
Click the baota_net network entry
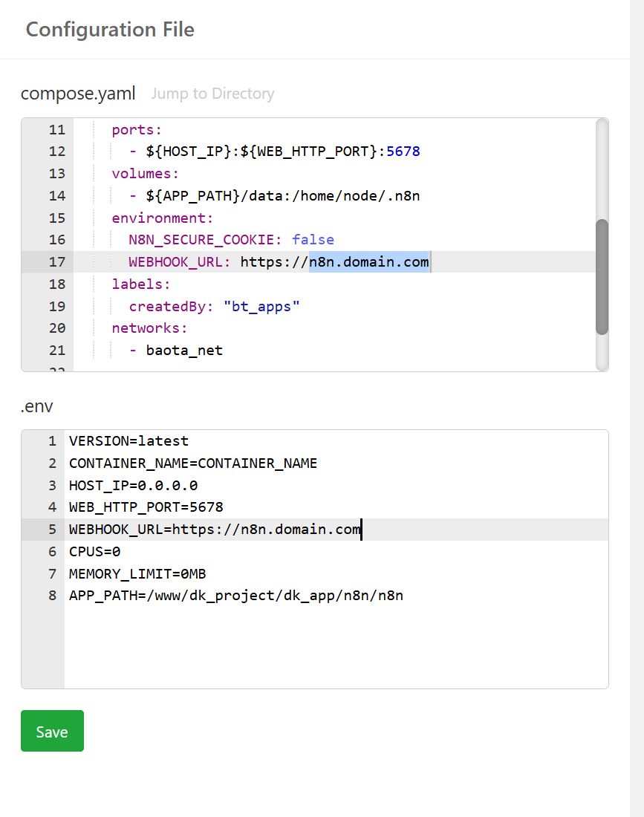tap(183, 350)
